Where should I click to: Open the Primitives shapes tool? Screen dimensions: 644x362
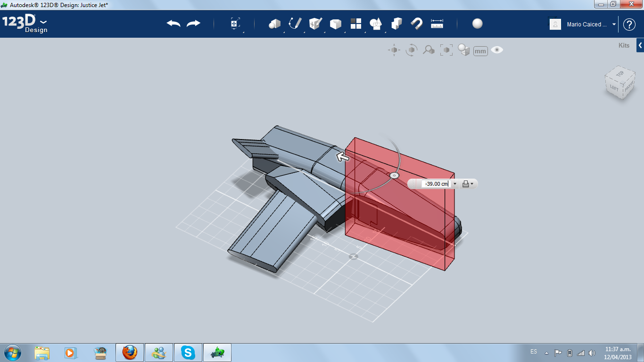coord(274,24)
